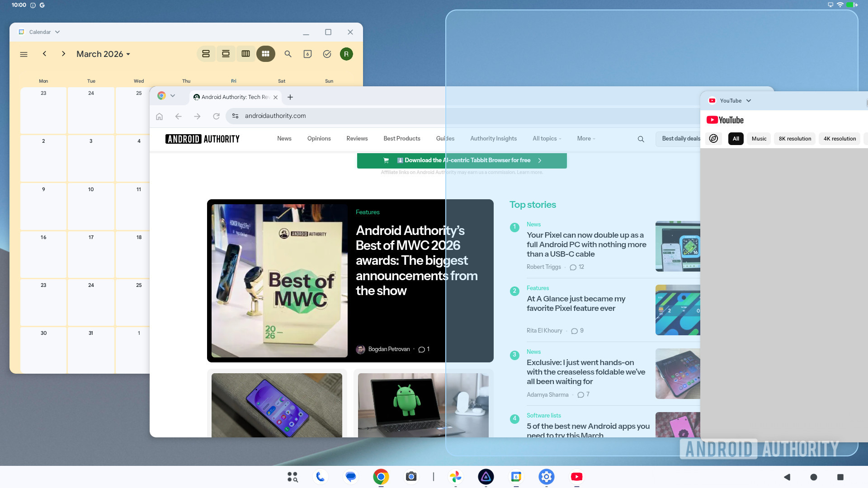Viewport: 868px width, 488px height.
Task: Open the Tasks view in Calendar
Action: coord(327,54)
